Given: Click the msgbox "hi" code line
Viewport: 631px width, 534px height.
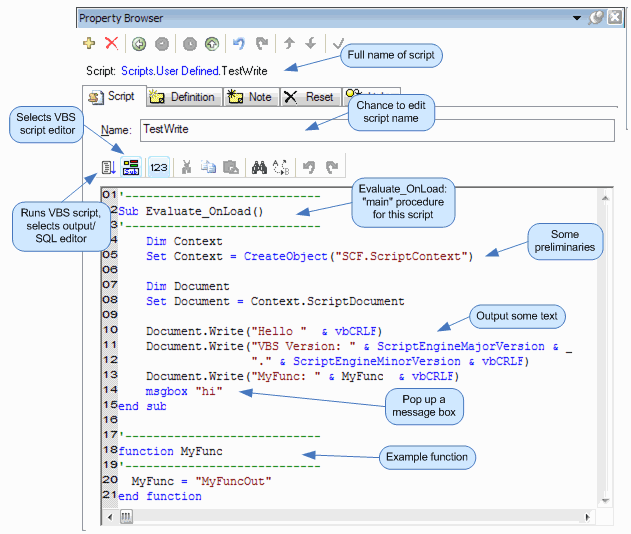Looking at the screenshot, I should point(184,391).
